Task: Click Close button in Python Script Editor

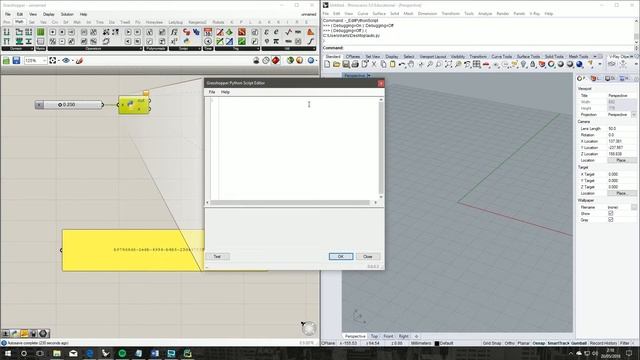Action: click(x=368, y=257)
